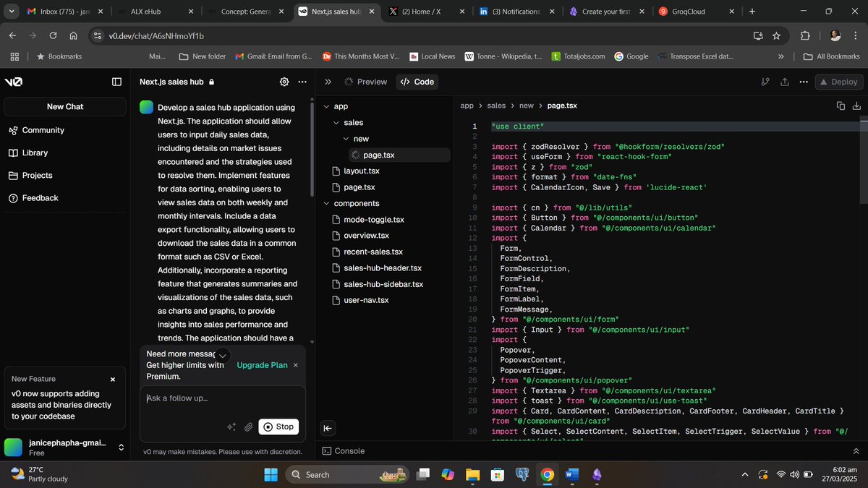Switch to the Code tab
868x488 pixels.
(417, 82)
